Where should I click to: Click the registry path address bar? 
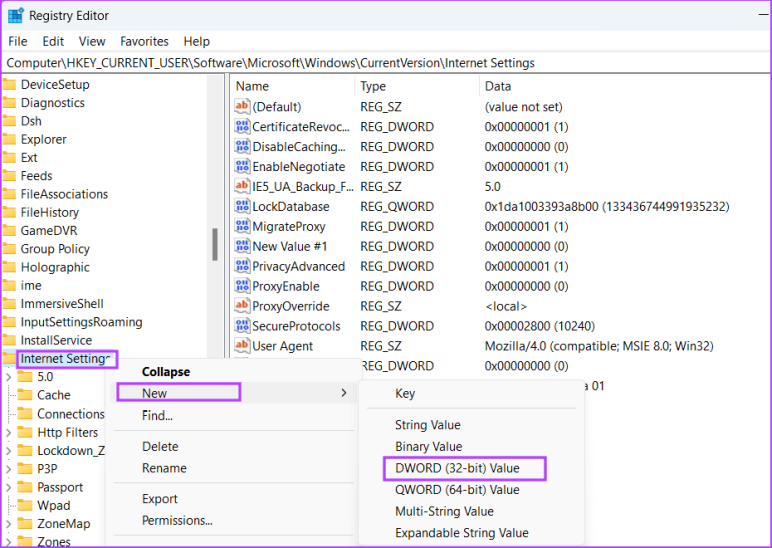386,62
